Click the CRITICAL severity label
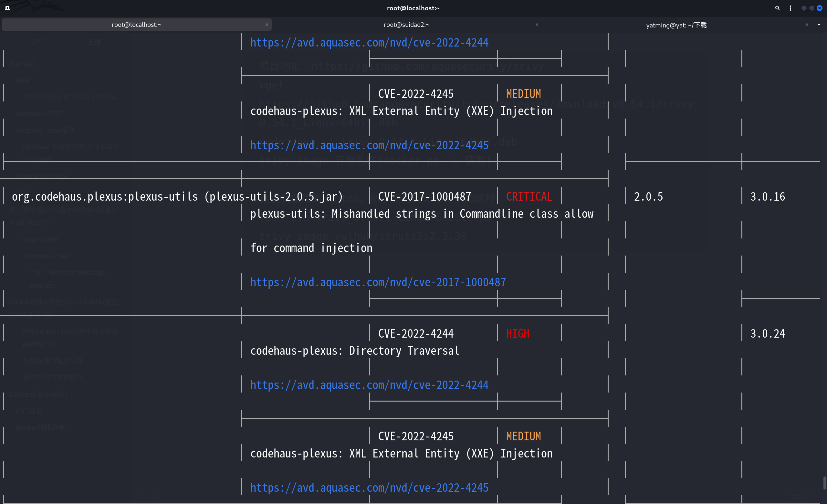 [x=529, y=197]
